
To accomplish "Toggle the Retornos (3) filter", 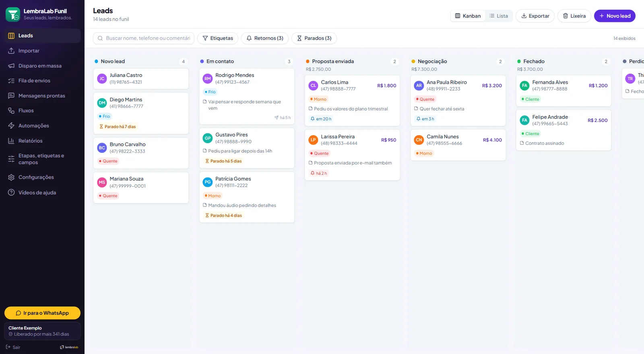I will (265, 38).
